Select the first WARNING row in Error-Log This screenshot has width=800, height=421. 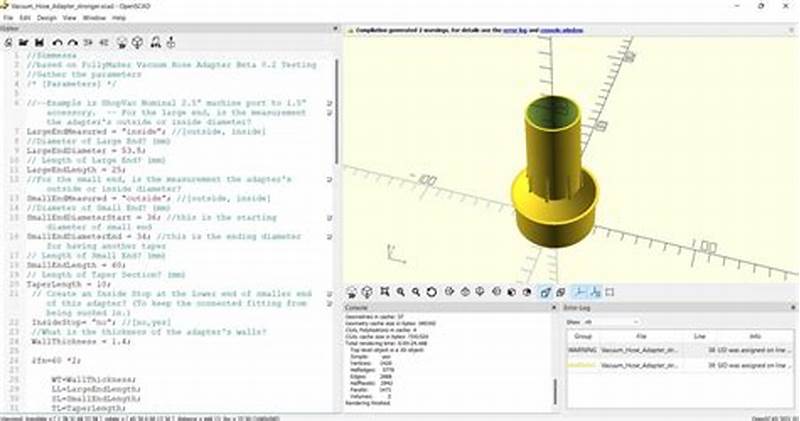681,351
